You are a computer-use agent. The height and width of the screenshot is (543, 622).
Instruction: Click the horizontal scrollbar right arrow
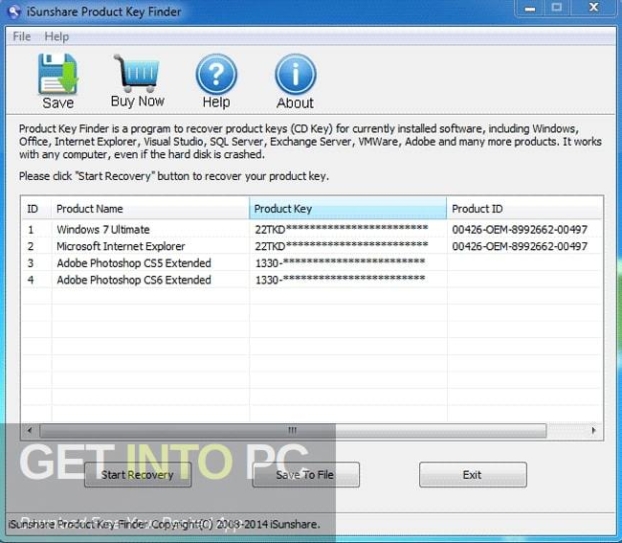593,430
